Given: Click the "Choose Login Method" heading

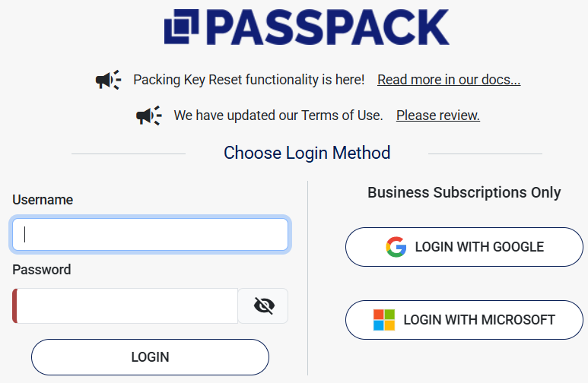Looking at the screenshot, I should click(307, 153).
